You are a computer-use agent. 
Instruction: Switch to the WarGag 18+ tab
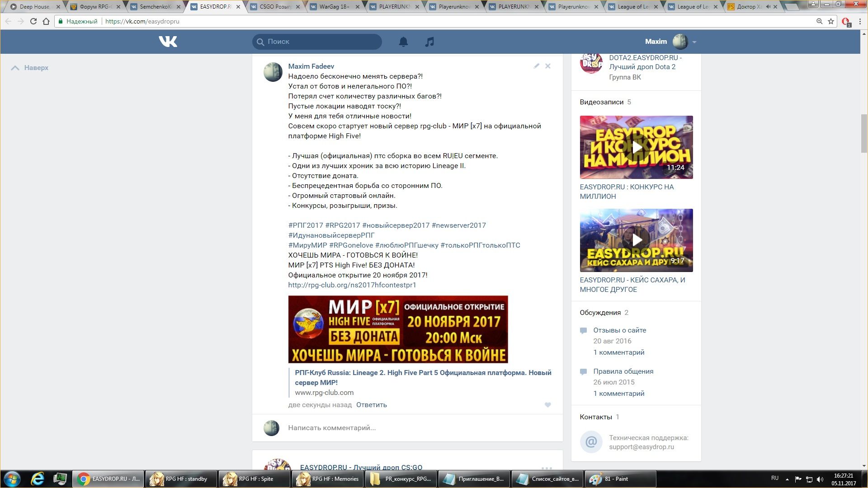(x=334, y=7)
